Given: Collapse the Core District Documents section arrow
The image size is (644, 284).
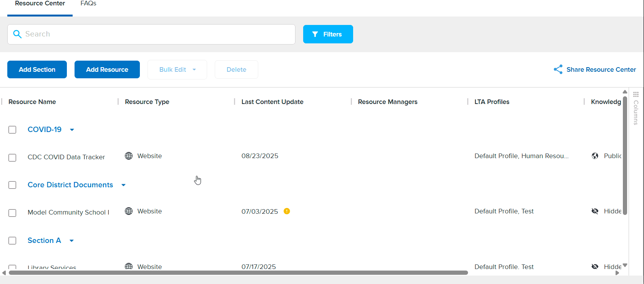Looking at the screenshot, I should [123, 185].
